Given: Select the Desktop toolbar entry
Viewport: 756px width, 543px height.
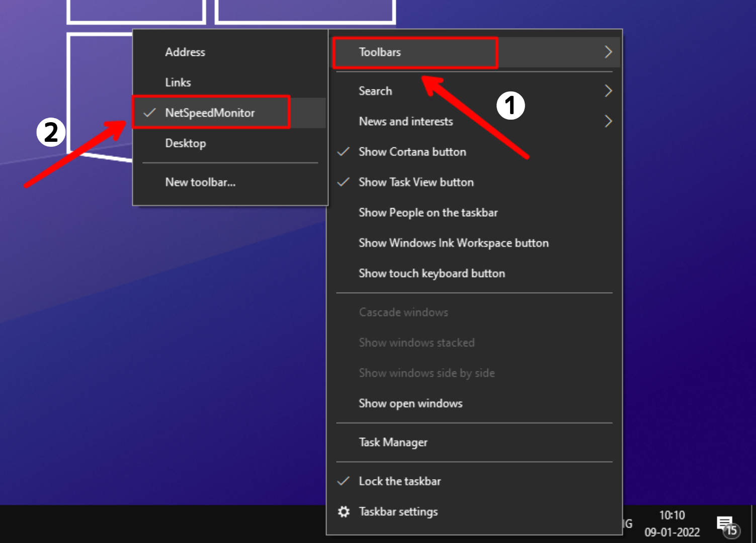Looking at the screenshot, I should point(186,143).
